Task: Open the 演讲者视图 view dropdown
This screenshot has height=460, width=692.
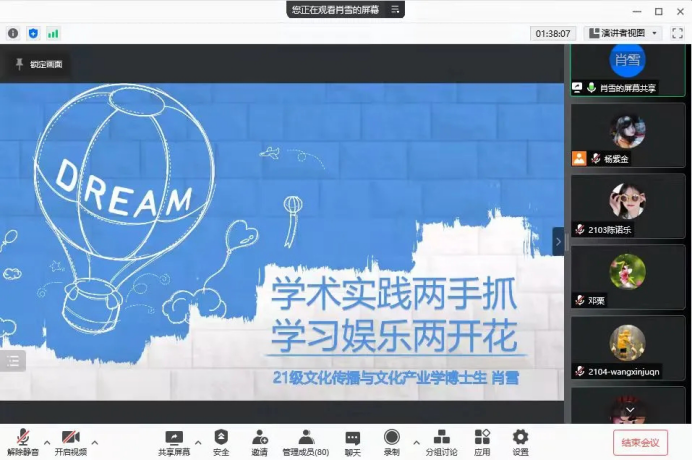Action: [x=623, y=33]
